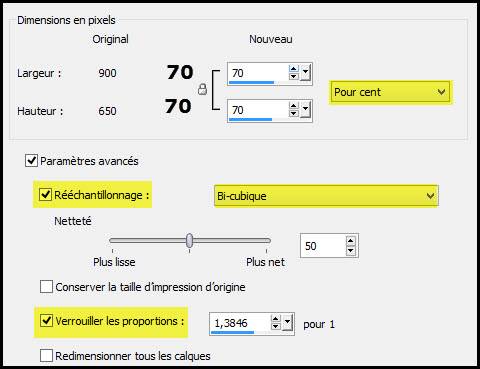Open the Pour cent units dropdown
This screenshot has height=369, width=480.
pos(390,92)
